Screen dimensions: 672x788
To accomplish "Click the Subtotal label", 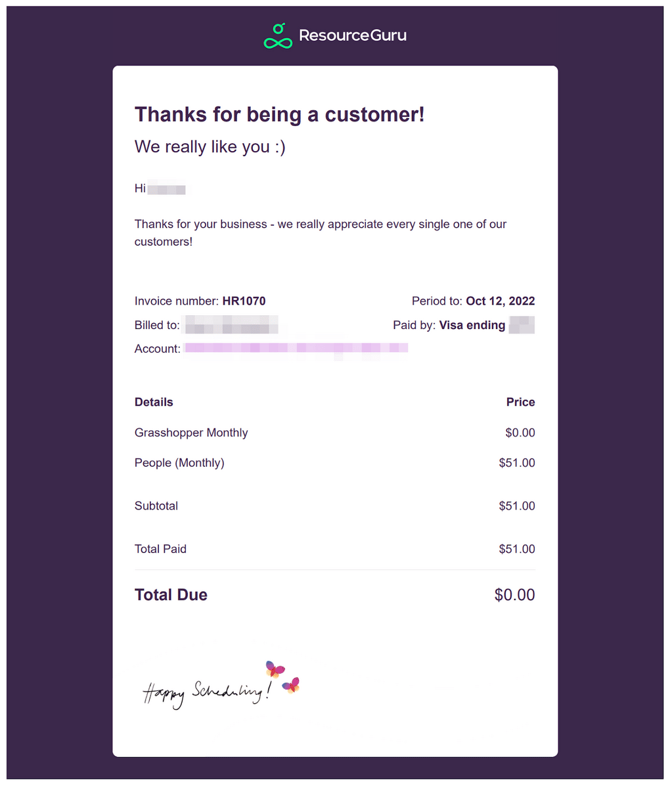I will coord(156,506).
